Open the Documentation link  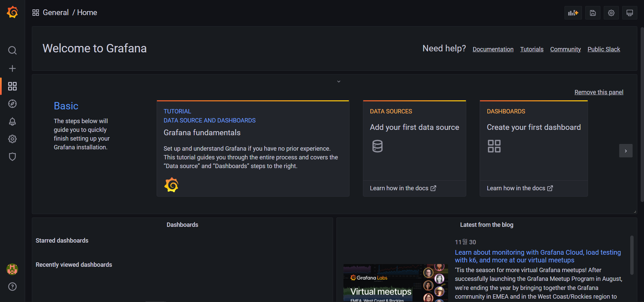[x=493, y=49]
